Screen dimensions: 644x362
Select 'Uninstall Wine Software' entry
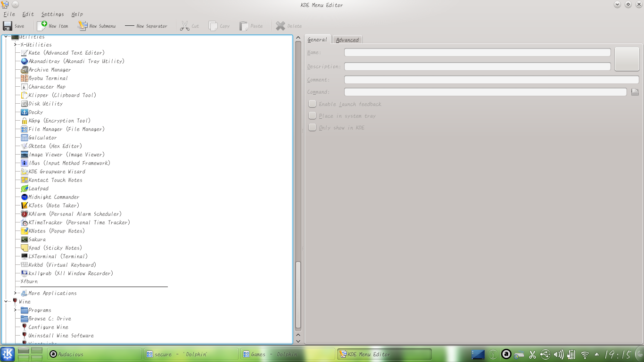point(61,336)
